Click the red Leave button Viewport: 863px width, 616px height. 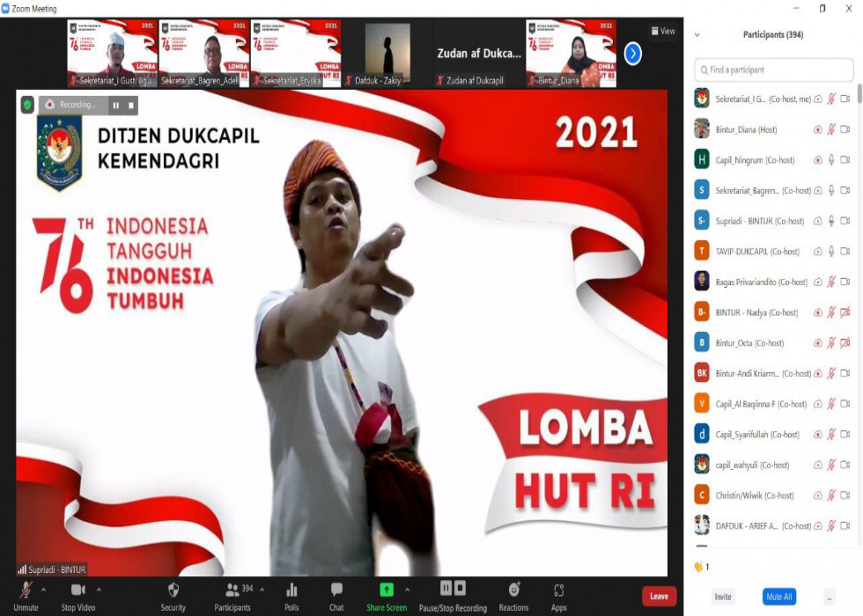tap(659, 596)
